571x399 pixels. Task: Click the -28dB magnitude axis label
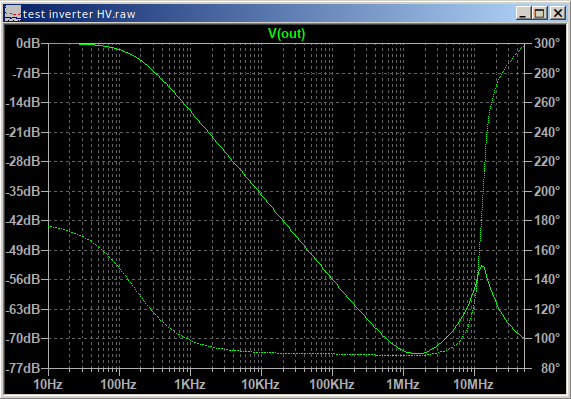pos(23,161)
